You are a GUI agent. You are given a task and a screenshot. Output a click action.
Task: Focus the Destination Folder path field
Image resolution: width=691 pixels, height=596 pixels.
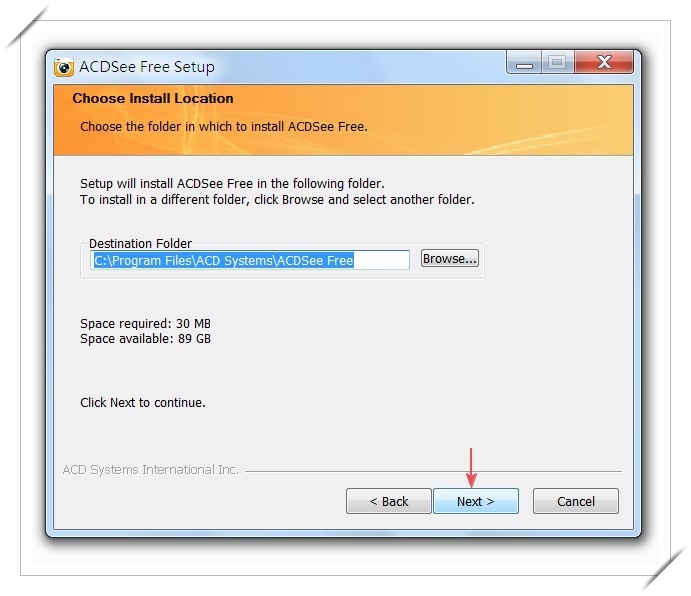(250, 260)
